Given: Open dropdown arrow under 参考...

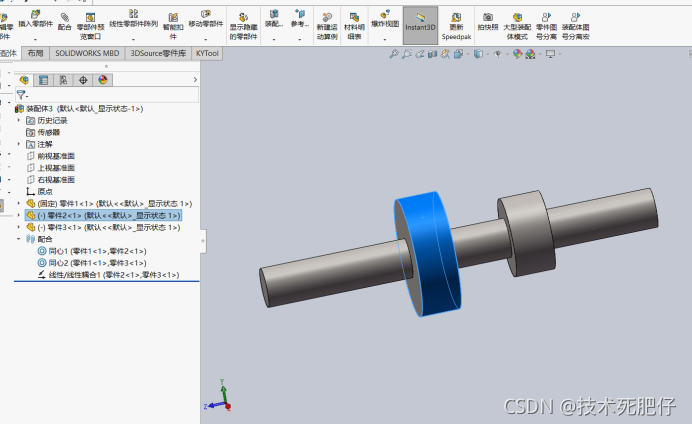Looking at the screenshot, I should tap(300, 39).
